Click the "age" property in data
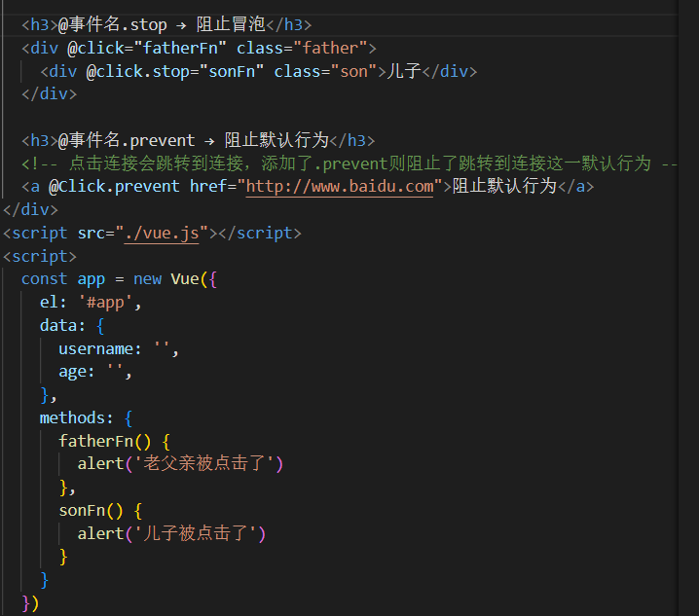Viewport: 699px width, 616px height. pos(72,372)
